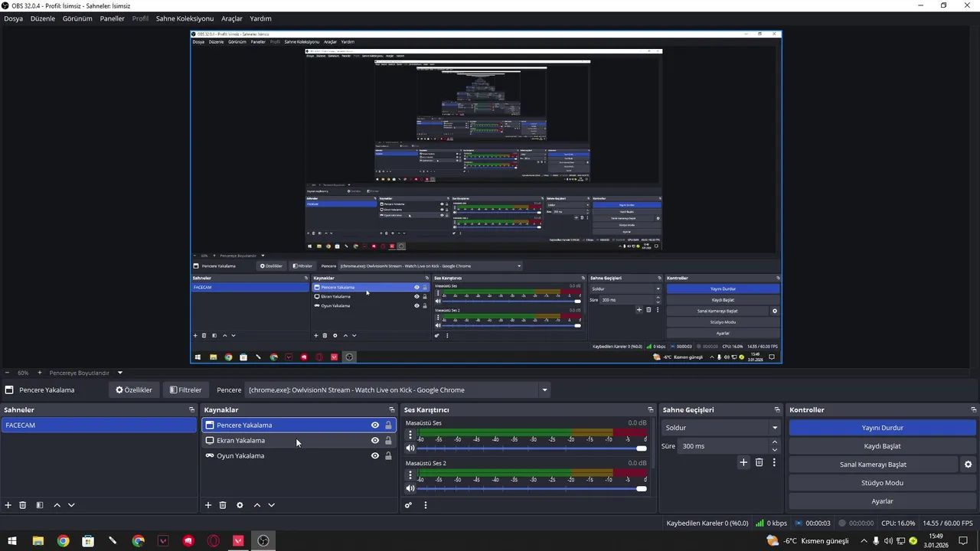Image resolution: width=980 pixels, height=551 pixels.
Task: Zoom out preview with minus icon
Action: coord(7,373)
